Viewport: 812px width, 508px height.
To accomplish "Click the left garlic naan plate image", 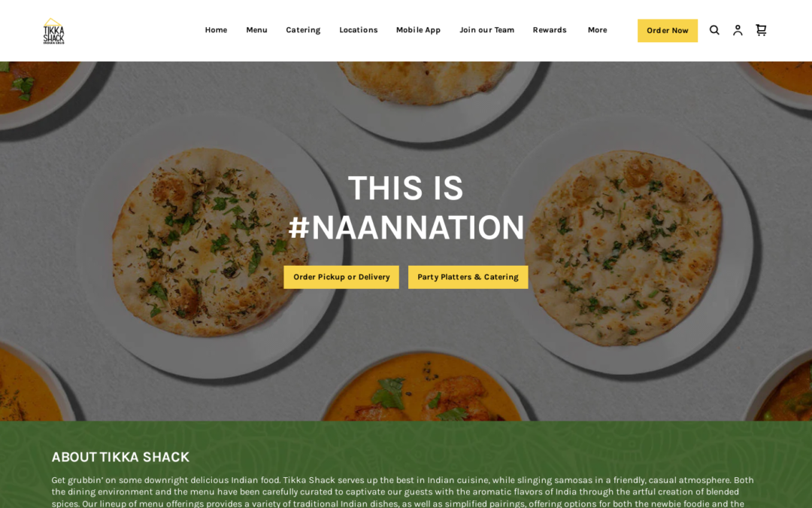I will (210, 244).
